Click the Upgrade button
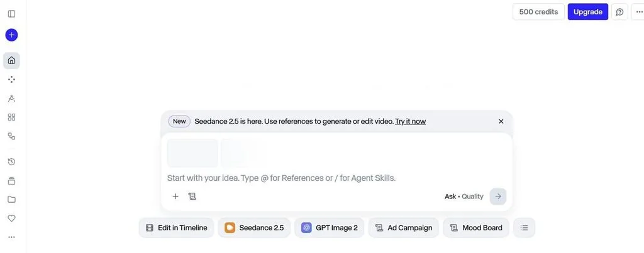Image resolution: width=644 pixels, height=253 pixels. click(x=588, y=12)
